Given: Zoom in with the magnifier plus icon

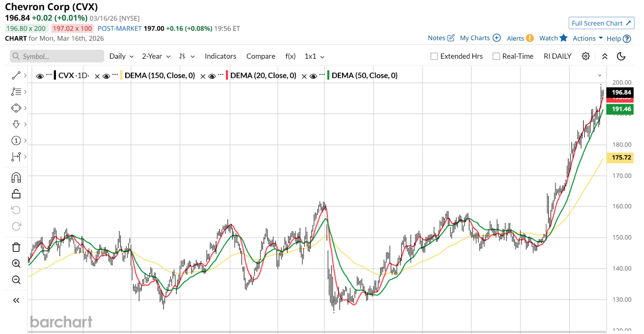Looking at the screenshot, I should click(x=16, y=264).
